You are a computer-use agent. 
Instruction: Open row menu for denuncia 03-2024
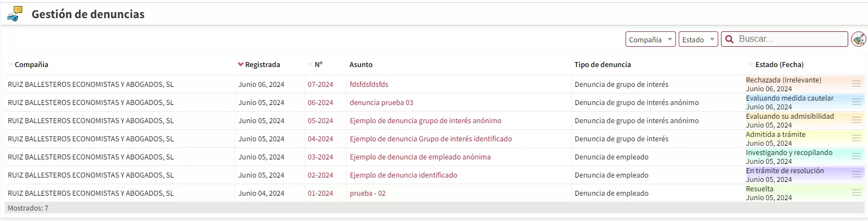tap(856, 156)
